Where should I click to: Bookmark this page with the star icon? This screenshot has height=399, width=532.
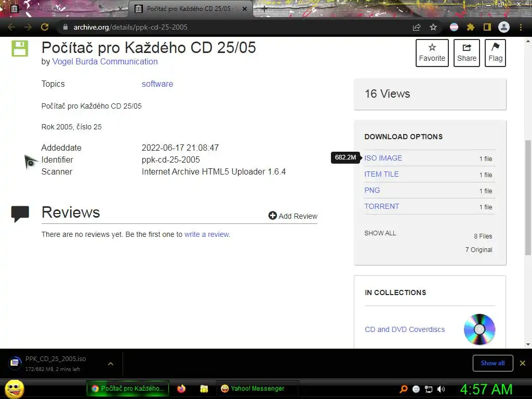433,27
